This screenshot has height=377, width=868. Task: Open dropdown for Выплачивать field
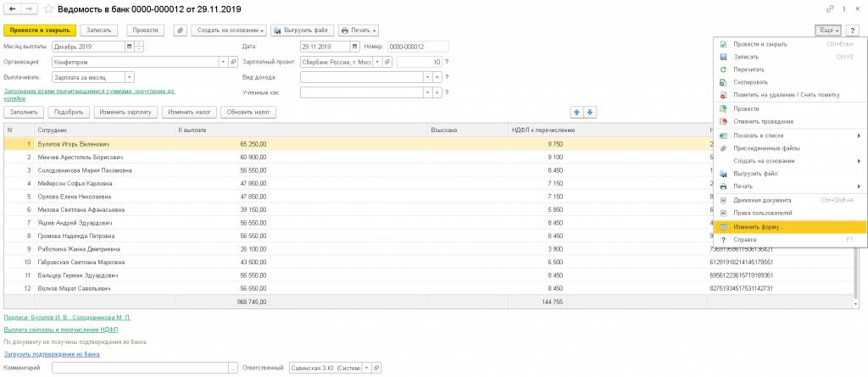tap(129, 77)
